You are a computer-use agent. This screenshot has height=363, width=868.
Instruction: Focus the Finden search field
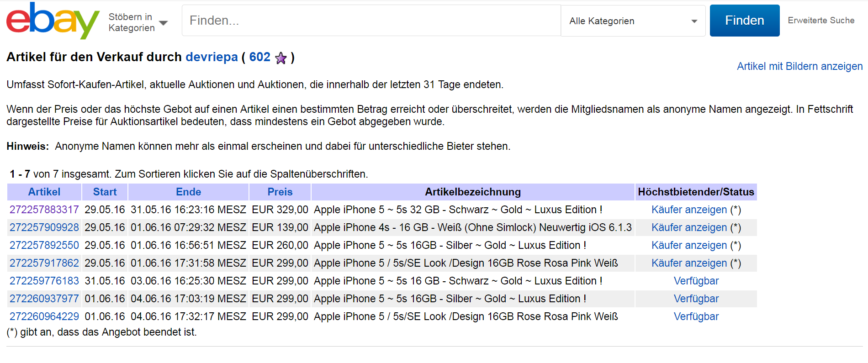tap(371, 21)
